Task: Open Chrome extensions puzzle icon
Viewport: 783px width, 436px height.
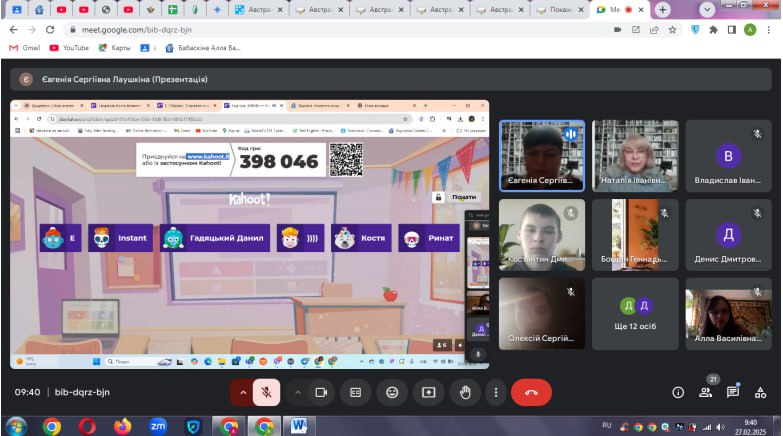Action: (x=713, y=30)
